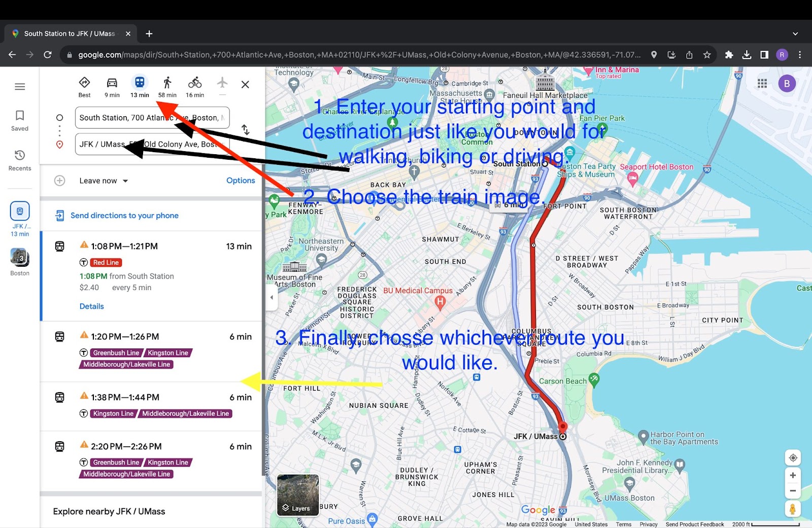Select the Best travel mode

coord(84,87)
